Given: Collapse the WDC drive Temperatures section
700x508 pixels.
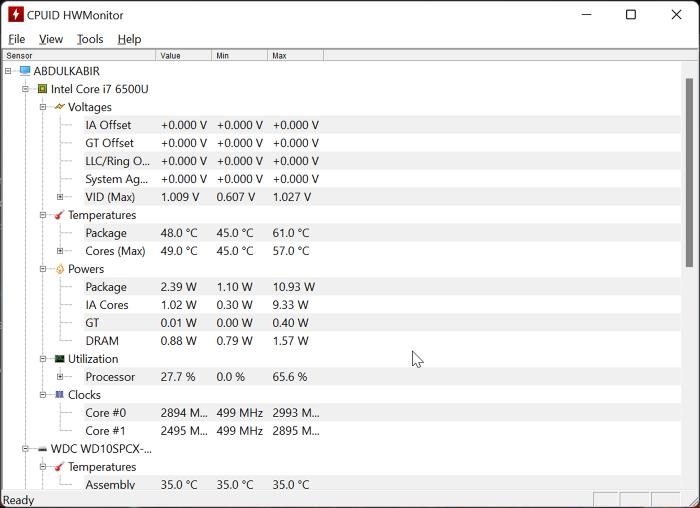Looking at the screenshot, I should 43,466.
